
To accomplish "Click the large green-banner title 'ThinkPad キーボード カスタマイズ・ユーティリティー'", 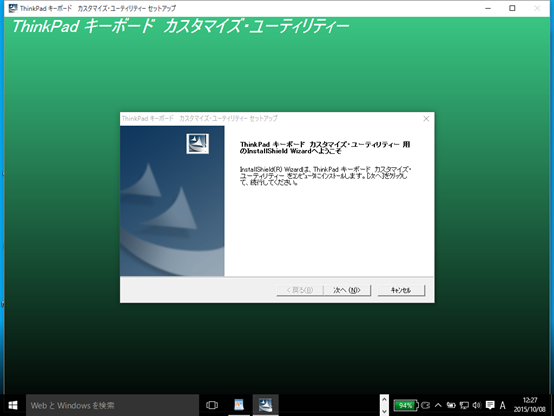I will click(x=181, y=27).
